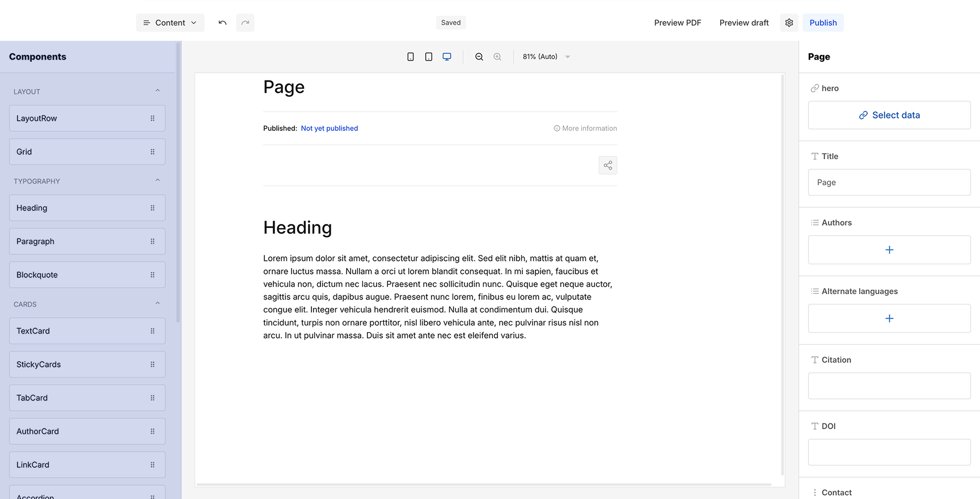Viewport: 980px width, 499px height.
Task: Click the Lorem ipsum paragraph in canvas
Action: coord(438,297)
